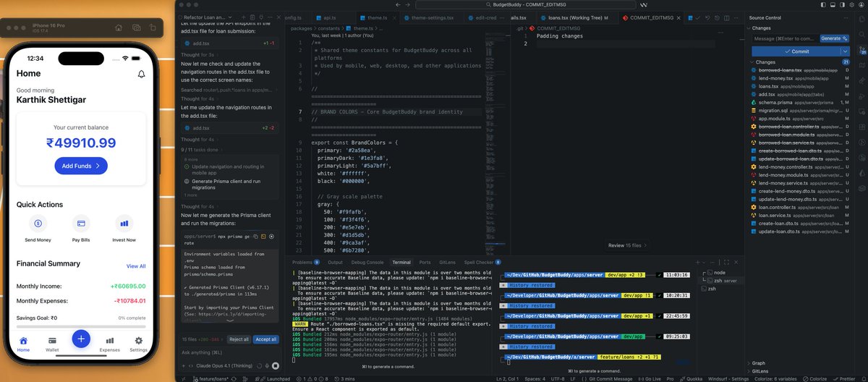868x382 pixels.
Task: Open the Commit button dropdown arrow
Action: [x=845, y=51]
